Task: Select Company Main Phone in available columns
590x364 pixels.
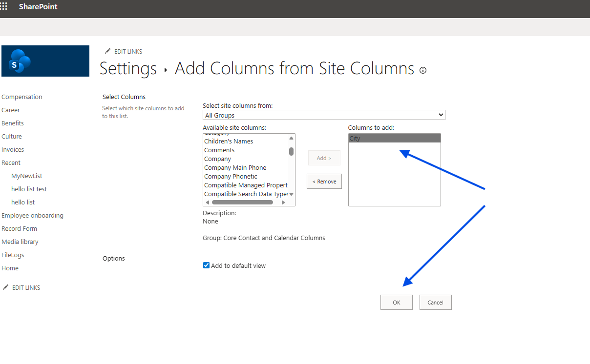Action: [x=235, y=168]
